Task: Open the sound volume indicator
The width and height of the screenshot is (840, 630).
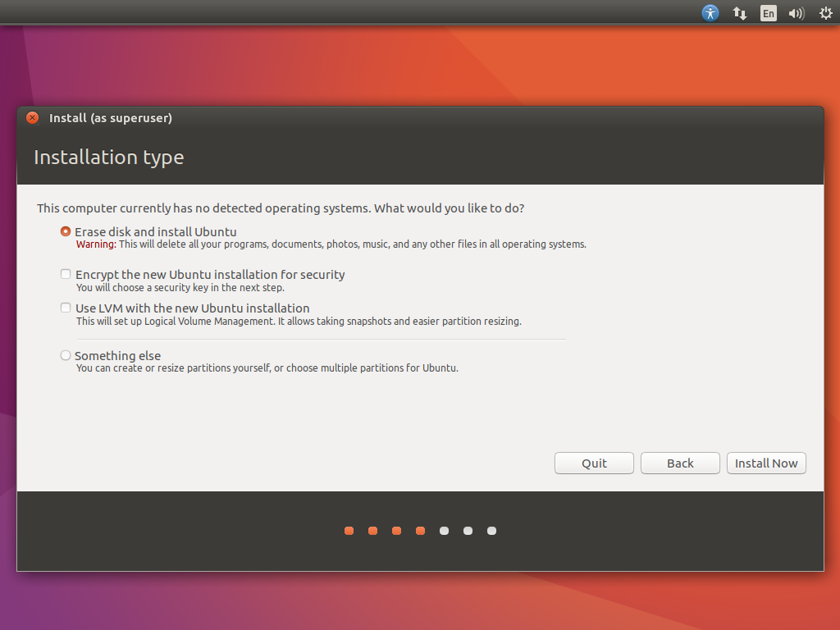Action: tap(796, 13)
